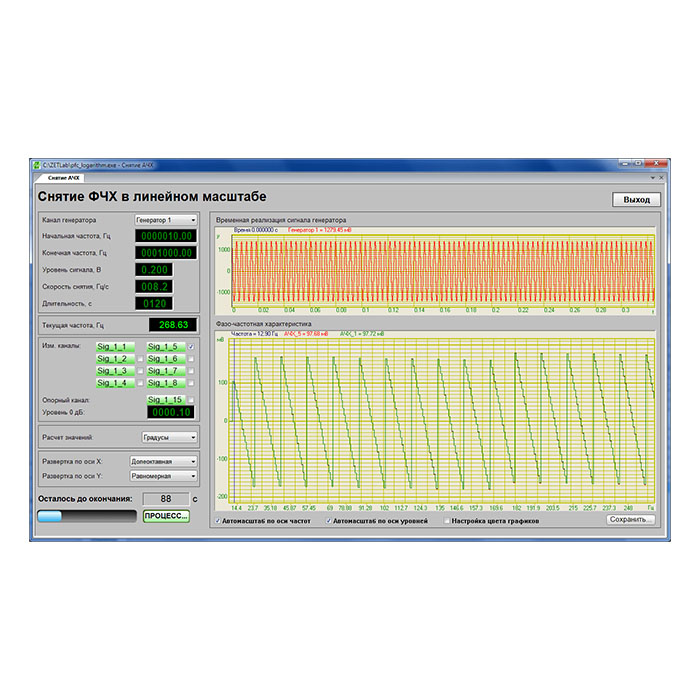The image size is (700, 700).
Task: Edit the Скорость снятия value
Action: pos(154,287)
